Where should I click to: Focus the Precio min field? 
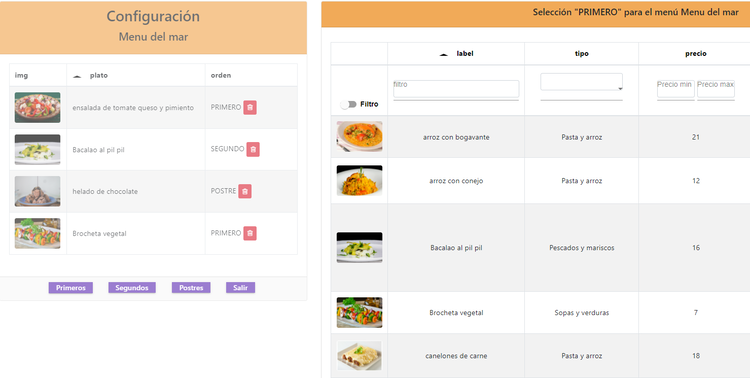(675, 89)
